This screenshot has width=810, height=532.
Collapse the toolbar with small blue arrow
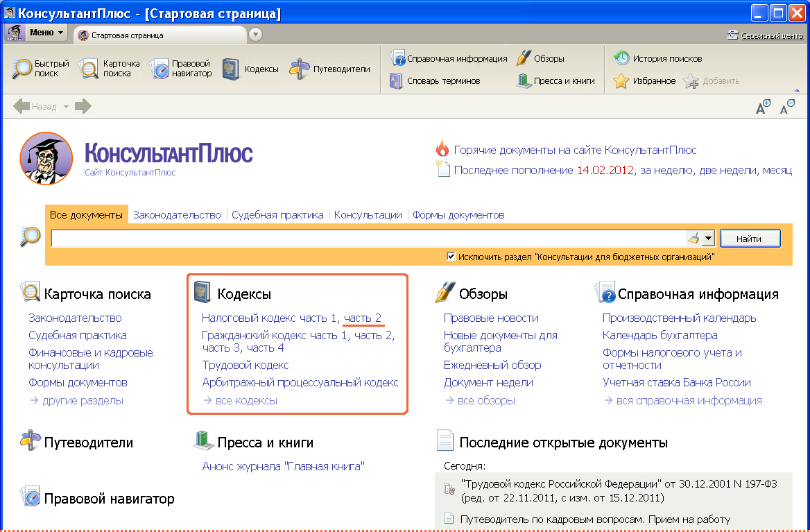[x=797, y=90]
